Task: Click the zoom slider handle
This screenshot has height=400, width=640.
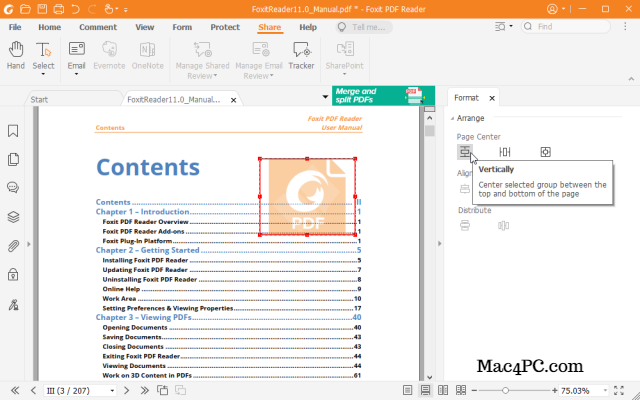Action: [x=505, y=391]
